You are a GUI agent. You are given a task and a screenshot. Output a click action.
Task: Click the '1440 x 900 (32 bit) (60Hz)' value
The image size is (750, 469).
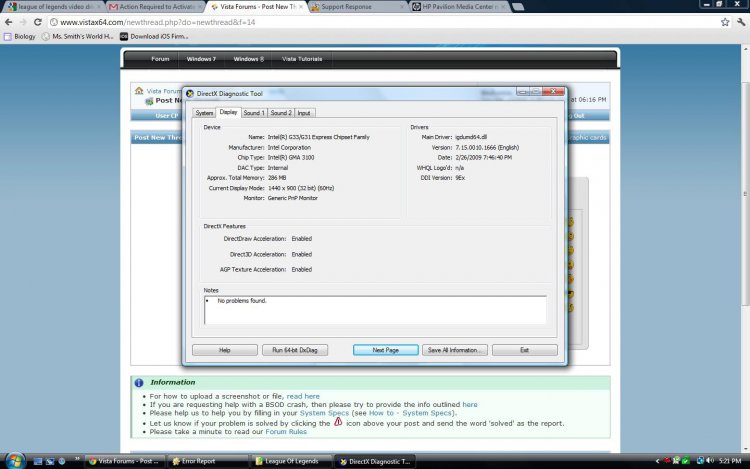[x=301, y=188]
